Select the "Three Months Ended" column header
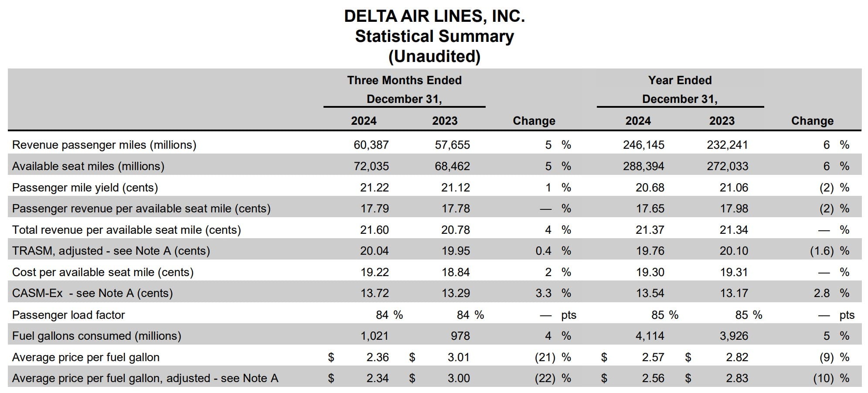Image resolution: width=868 pixels, height=393 pixels. [x=404, y=80]
